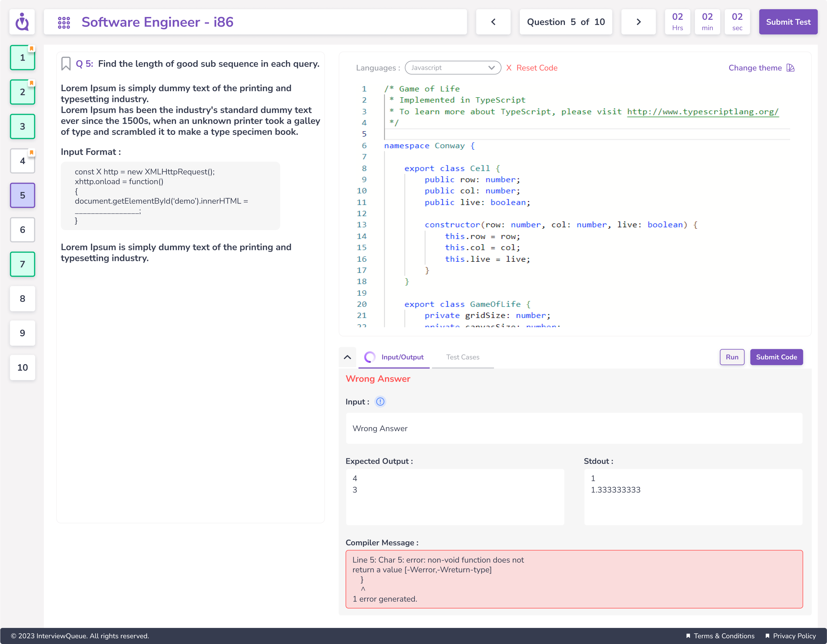The height and width of the screenshot is (644, 827).
Task: Click the Hrs timer box
Action: tap(677, 22)
